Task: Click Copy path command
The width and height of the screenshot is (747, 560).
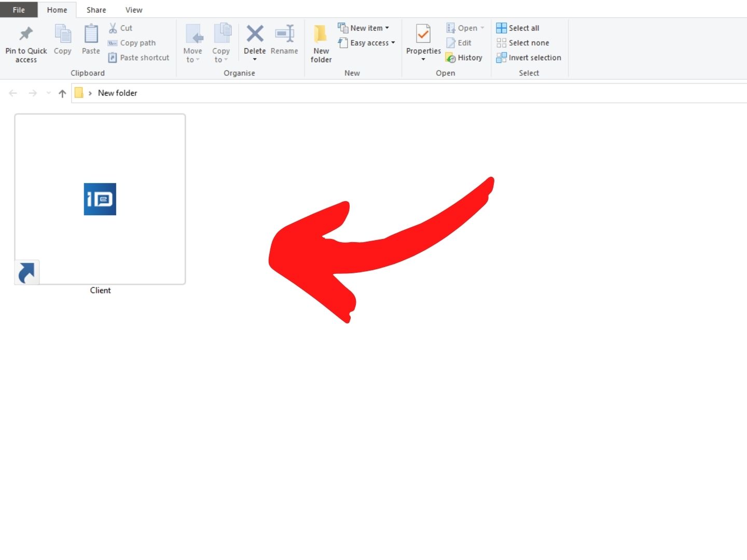Action: click(132, 43)
